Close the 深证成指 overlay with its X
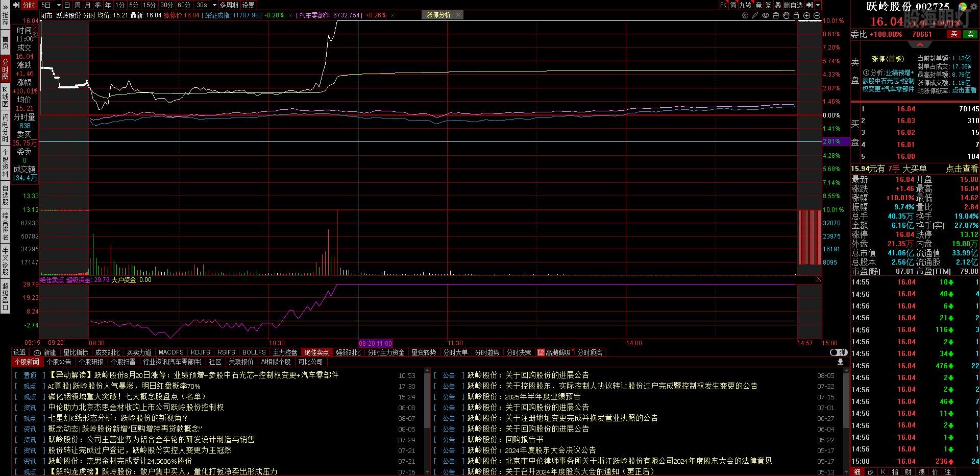This screenshot has width=980, height=476. [291, 15]
